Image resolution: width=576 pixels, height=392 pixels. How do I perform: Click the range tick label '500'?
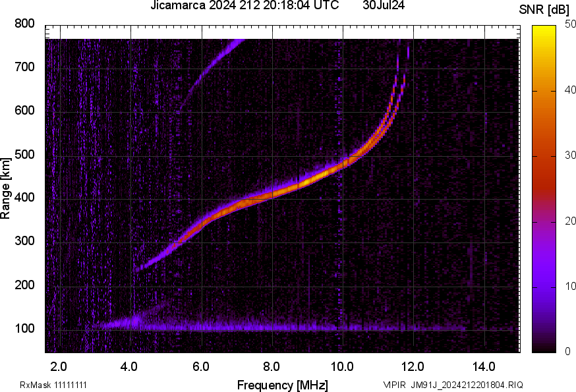tap(24, 154)
